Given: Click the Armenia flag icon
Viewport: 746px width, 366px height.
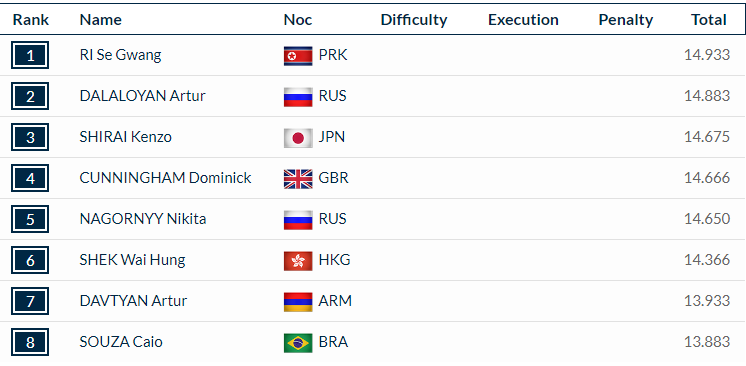Looking at the screenshot, I should [x=298, y=301].
